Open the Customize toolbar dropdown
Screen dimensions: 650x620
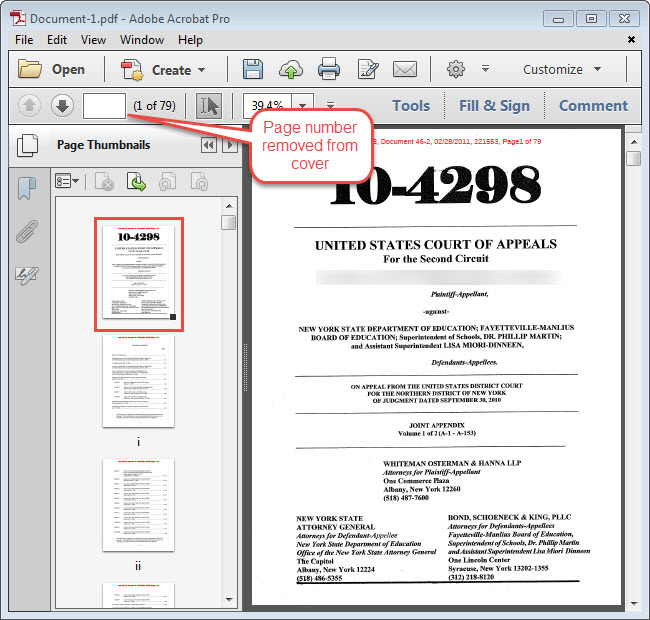[562, 70]
